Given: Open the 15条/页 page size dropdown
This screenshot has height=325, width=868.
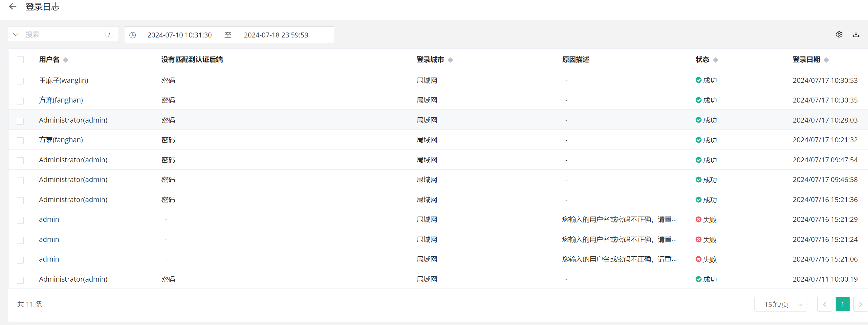Looking at the screenshot, I should (780, 304).
